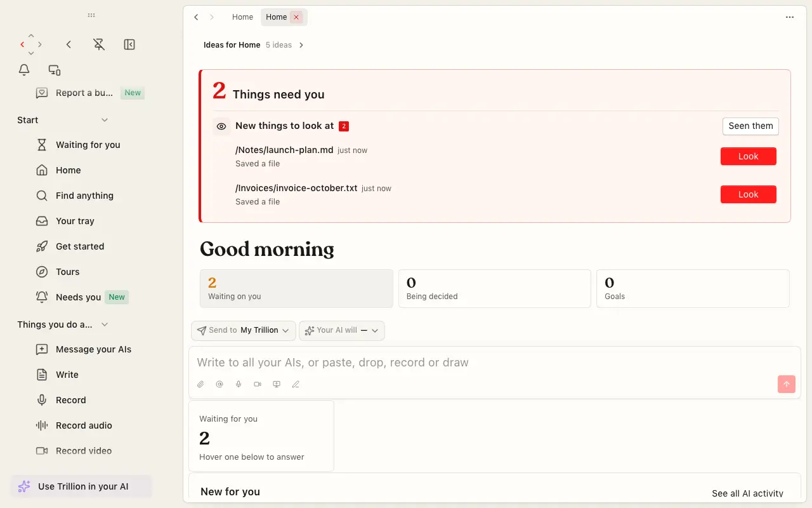The height and width of the screenshot is (508, 812).
Task: Open the three-dot more menu
Action: click(790, 17)
